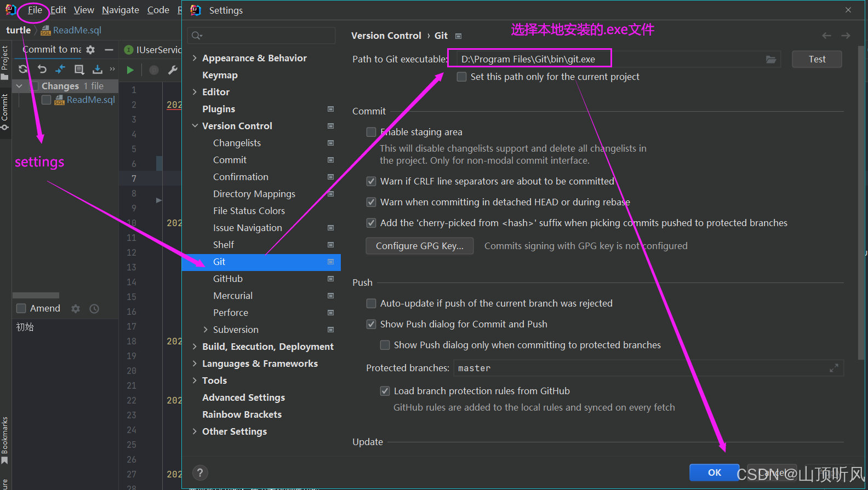The image size is (868, 490).
Task: Toggle Load branch protection rules from GitHub
Action: coord(385,391)
